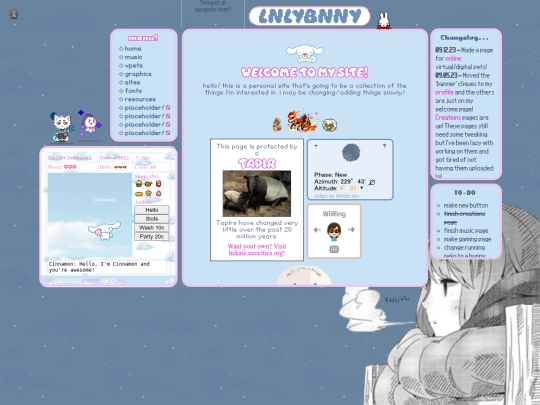Click the purple mascot pixel character
The width and height of the screenshot is (540, 405).
(90, 123)
